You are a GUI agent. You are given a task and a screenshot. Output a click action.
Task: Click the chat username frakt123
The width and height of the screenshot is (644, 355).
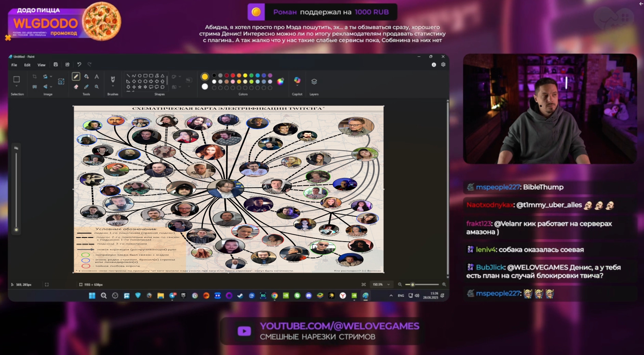(x=479, y=223)
